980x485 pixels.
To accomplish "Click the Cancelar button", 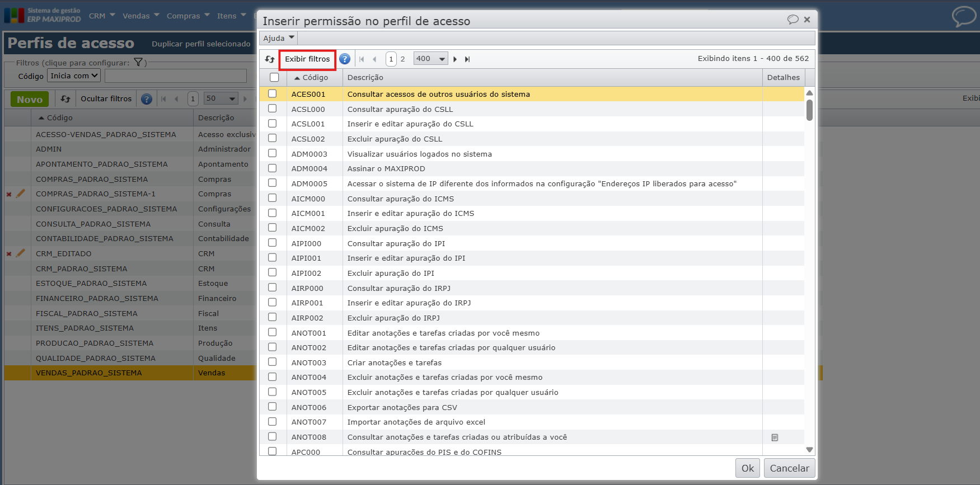I will point(789,468).
